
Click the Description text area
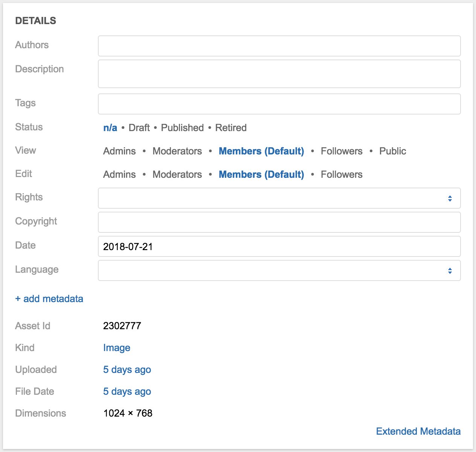click(x=279, y=74)
